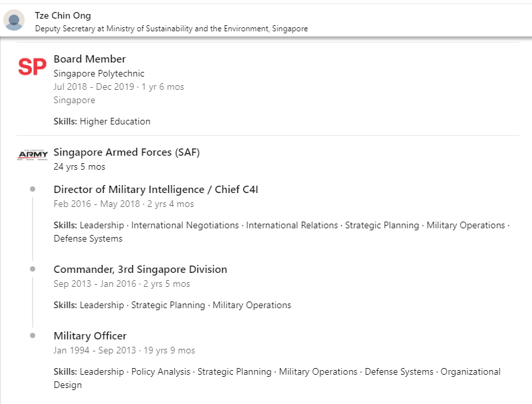532x404 pixels.
Task: Select the Military Officer role title
Action: pos(90,336)
